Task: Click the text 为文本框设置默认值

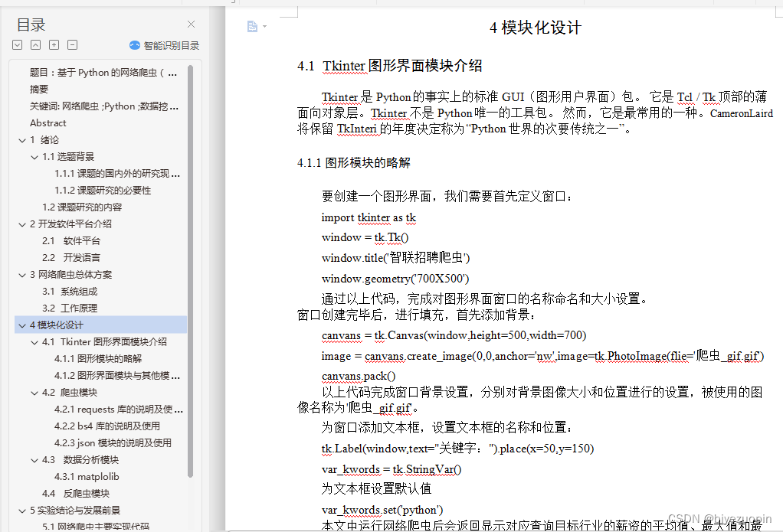Action: coord(376,488)
